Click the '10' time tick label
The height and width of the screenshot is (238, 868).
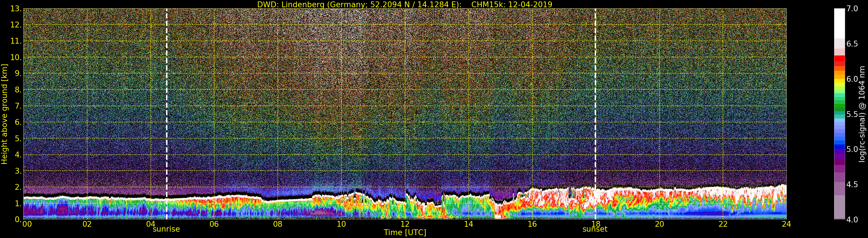(x=341, y=224)
